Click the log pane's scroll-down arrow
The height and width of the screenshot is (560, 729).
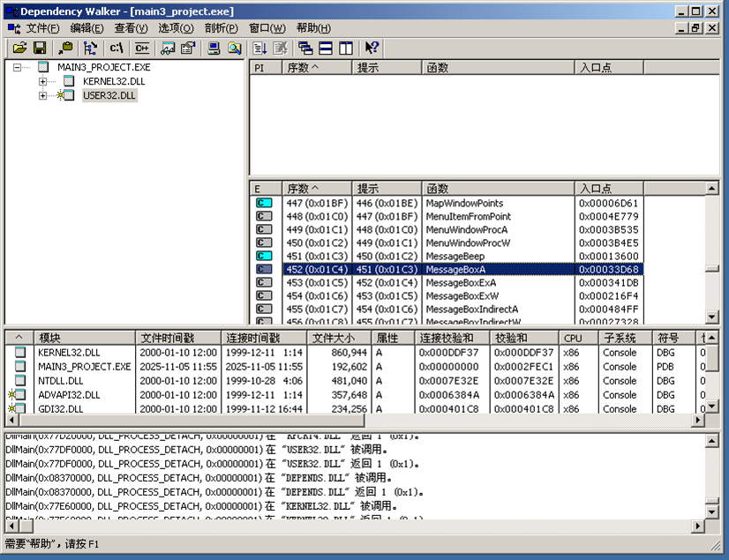711,511
